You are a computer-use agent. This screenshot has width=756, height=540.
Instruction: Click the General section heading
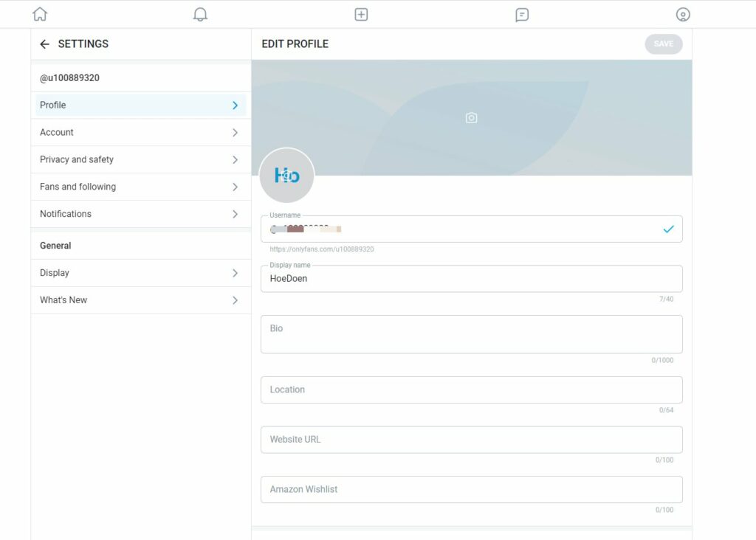pyautogui.click(x=55, y=246)
